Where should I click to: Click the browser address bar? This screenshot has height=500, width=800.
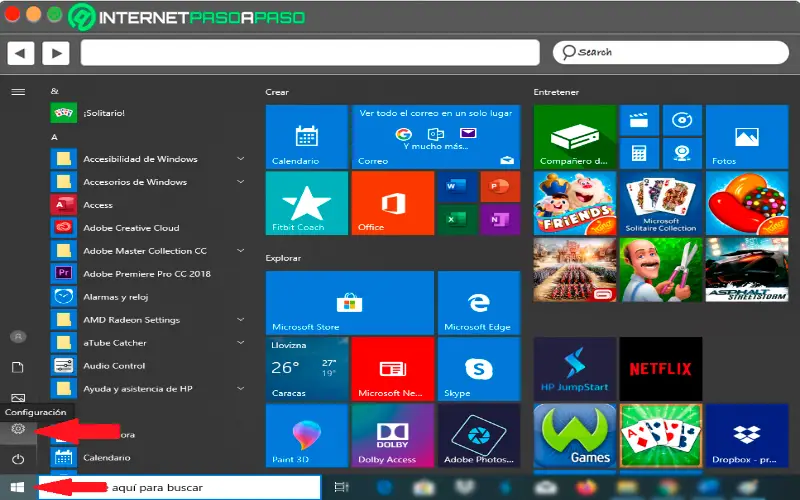pos(310,53)
